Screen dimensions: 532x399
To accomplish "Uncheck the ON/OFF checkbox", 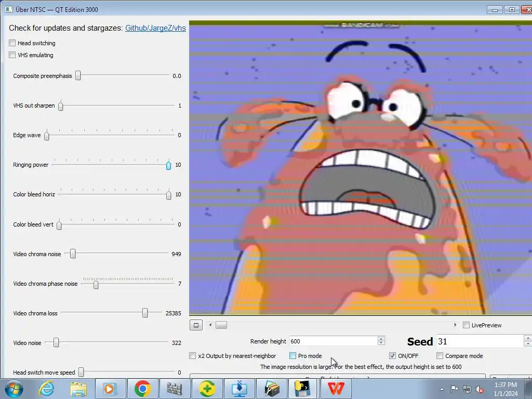I will pyautogui.click(x=393, y=355).
